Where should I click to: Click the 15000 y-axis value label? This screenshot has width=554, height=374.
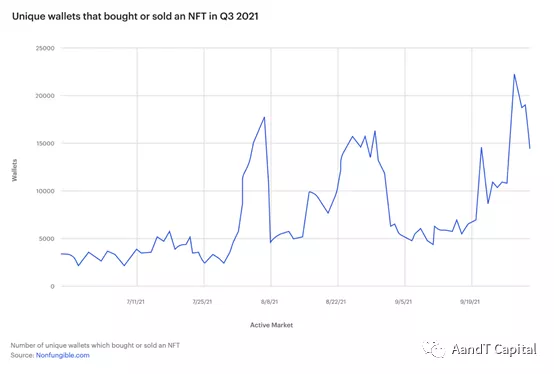pyautogui.click(x=45, y=144)
